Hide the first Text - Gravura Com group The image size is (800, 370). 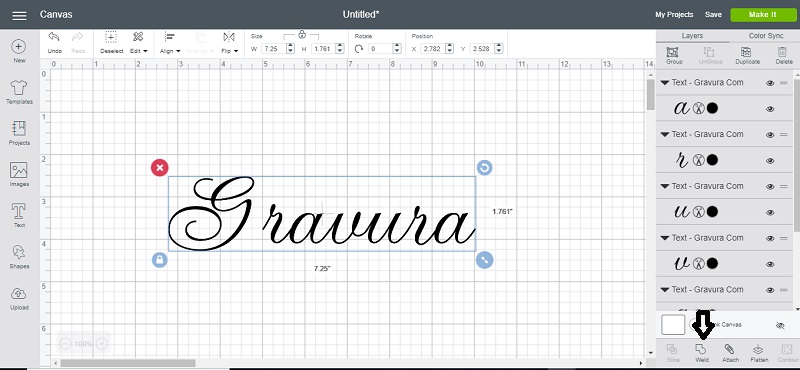(770, 83)
